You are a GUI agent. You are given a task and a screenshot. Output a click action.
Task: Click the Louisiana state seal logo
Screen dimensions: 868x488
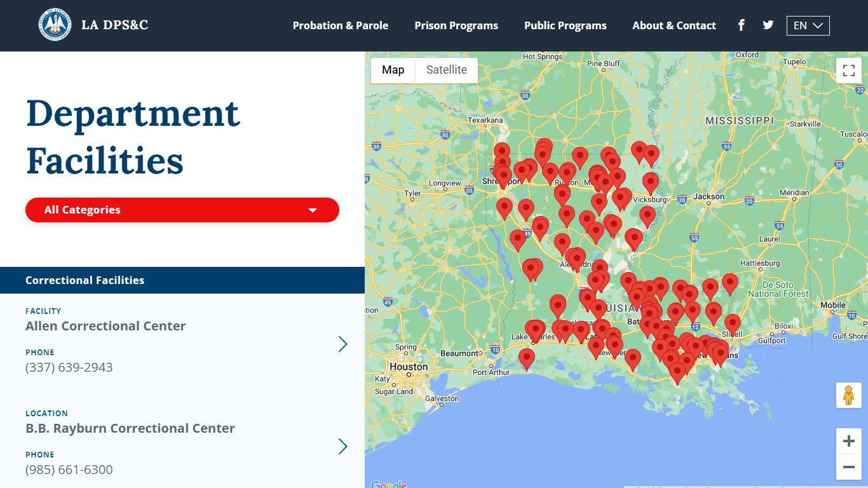pyautogui.click(x=55, y=25)
